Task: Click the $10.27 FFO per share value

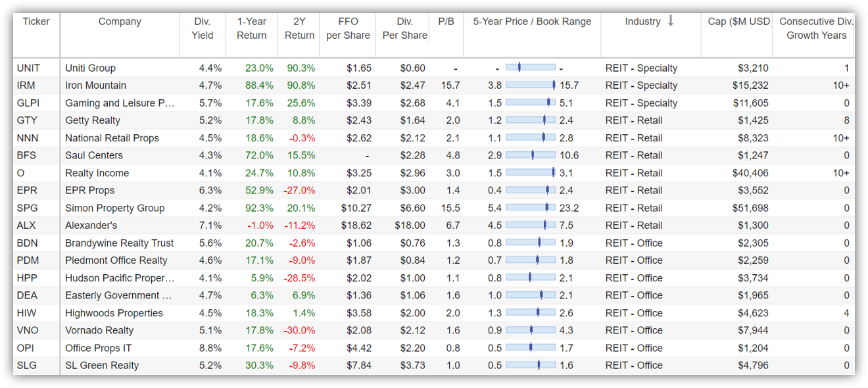Action: 356,208
